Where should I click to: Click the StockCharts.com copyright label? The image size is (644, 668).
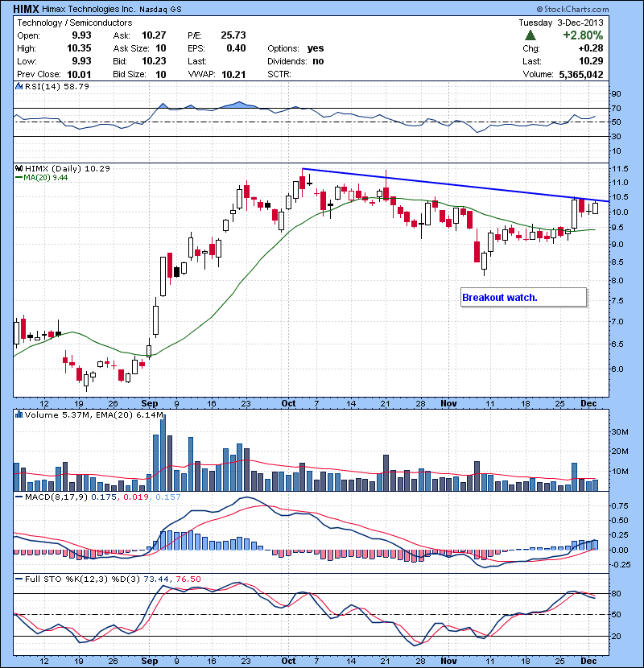(572, 9)
